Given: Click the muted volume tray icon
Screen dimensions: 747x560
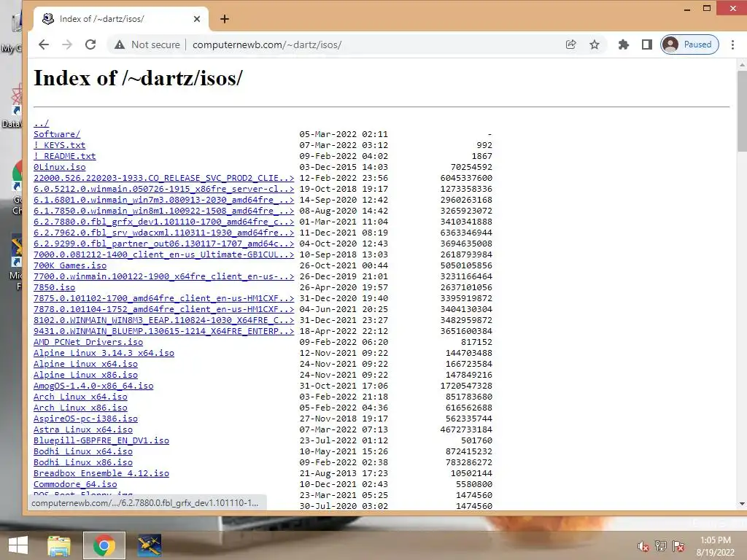Looking at the screenshot, I should coord(643,546).
